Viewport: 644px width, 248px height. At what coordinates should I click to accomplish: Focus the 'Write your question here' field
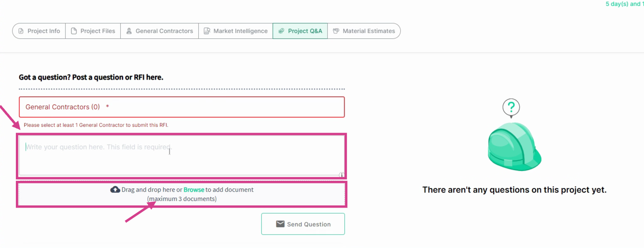click(x=182, y=155)
